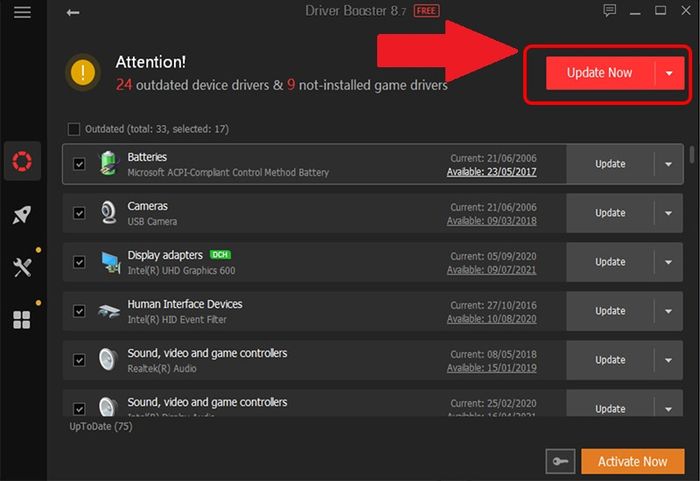The image size is (700, 481).
Task: Update the Realtek Audio driver
Action: point(610,360)
